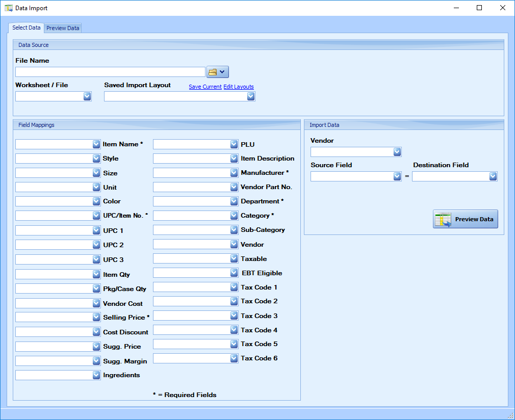The width and height of the screenshot is (515, 420).
Task: Open the Source Field dropdown
Action: click(x=397, y=176)
